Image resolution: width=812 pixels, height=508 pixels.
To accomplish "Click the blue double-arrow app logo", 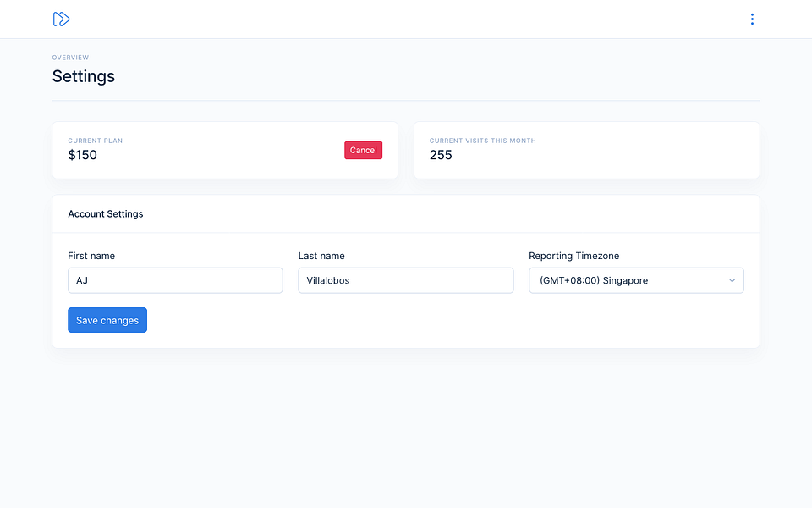I will point(61,19).
